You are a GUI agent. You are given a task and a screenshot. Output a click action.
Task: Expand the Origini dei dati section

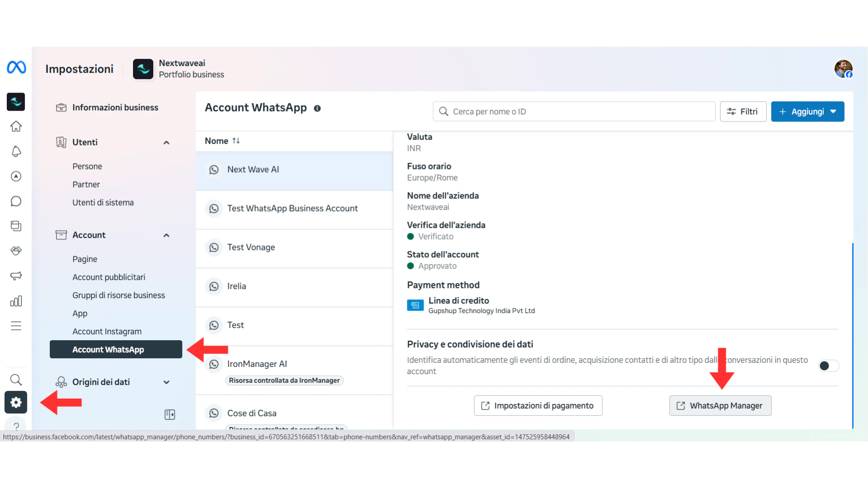[166, 382]
